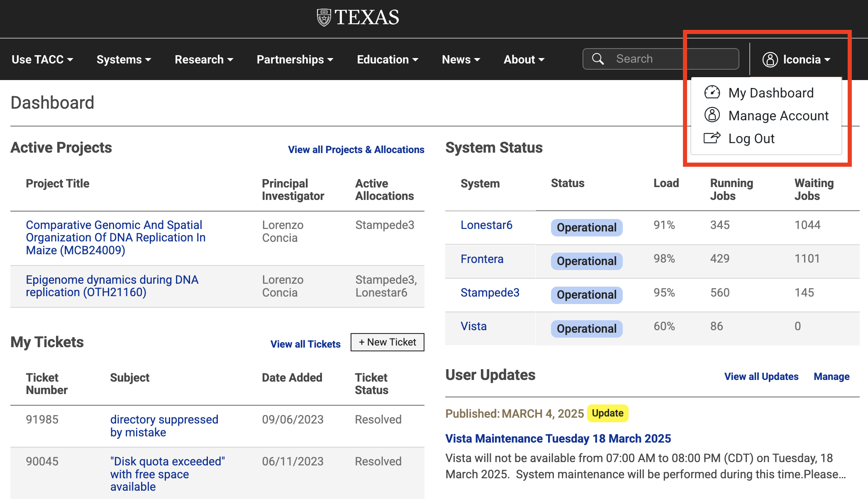
Task: Click Frontera waiting jobs value 1101
Action: [807, 258]
